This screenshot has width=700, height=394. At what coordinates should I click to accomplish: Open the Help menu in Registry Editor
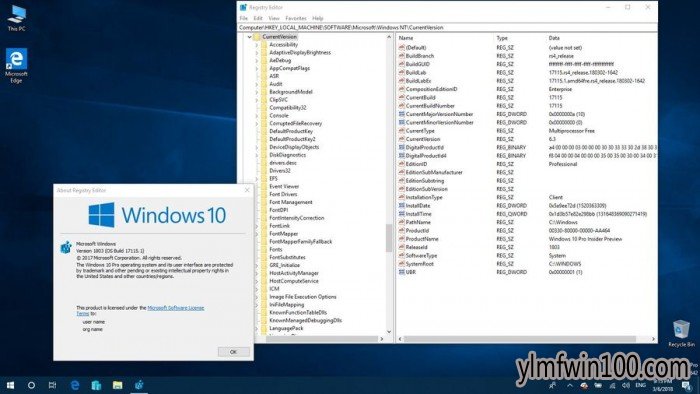click(x=317, y=18)
